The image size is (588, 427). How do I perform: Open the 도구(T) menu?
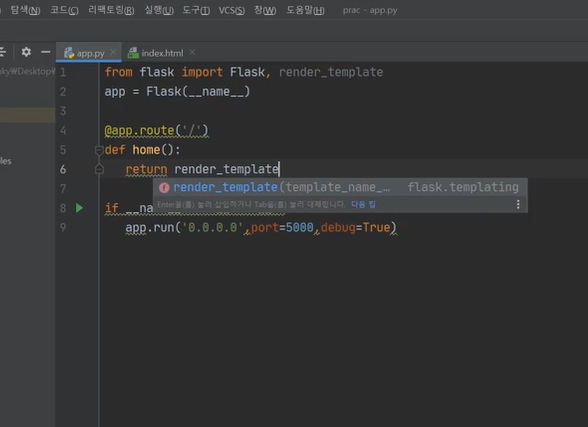[196, 10]
